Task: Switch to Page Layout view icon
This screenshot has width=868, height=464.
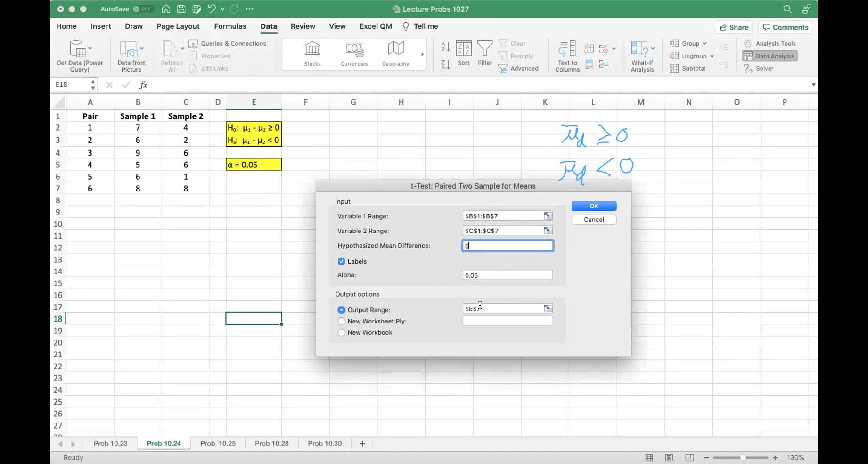Action: [x=669, y=457]
